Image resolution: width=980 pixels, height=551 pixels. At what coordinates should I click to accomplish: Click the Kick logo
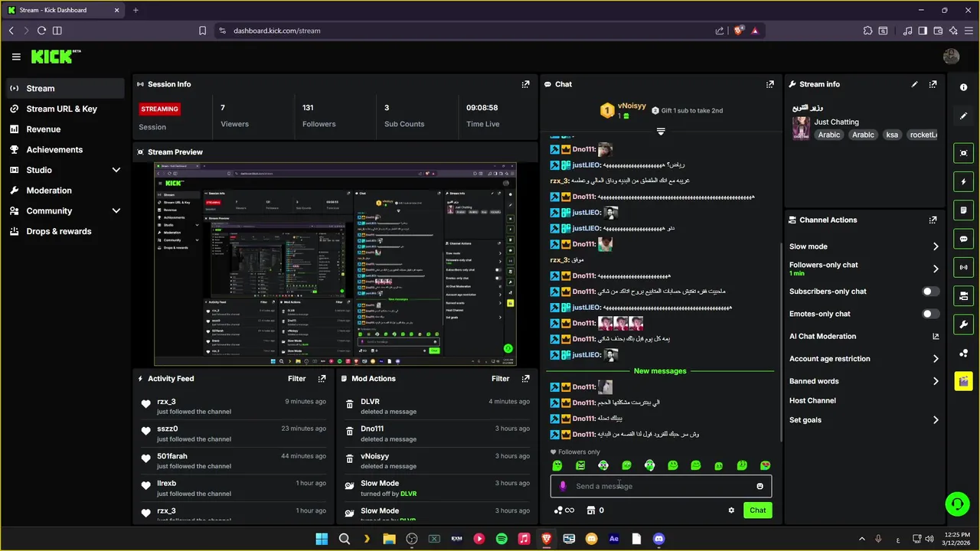pyautogui.click(x=55, y=57)
